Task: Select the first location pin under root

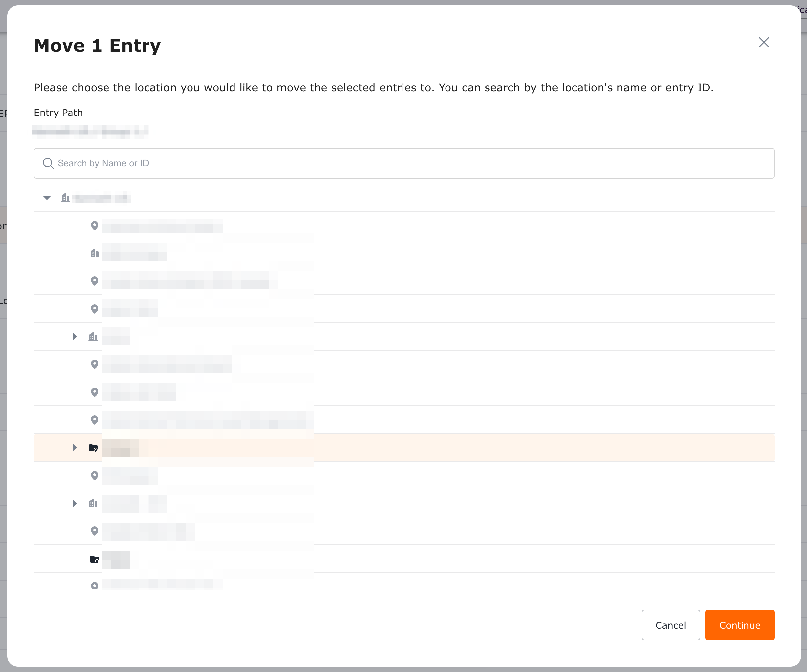Action: [94, 226]
